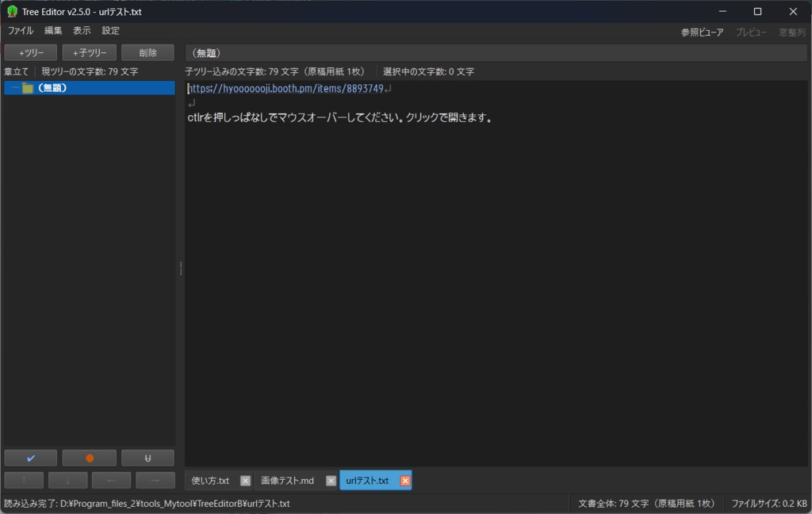Click the 章立て label
The width and height of the screenshot is (812, 514).
[x=17, y=71]
